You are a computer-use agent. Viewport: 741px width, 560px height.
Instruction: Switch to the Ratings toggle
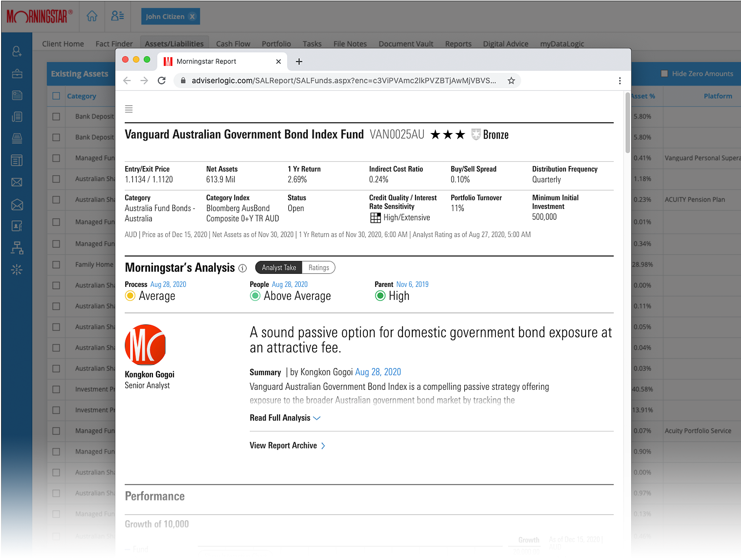coord(319,268)
